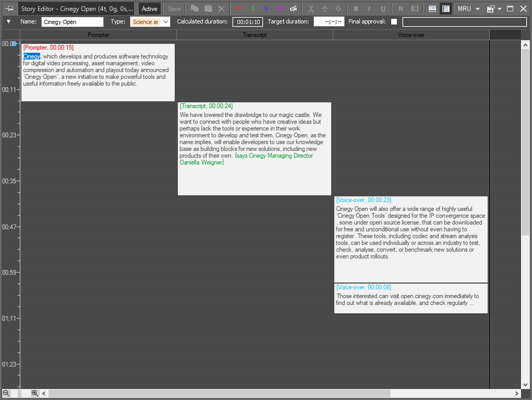Viewport: 532px width, 400px height.
Task: Insert a Voice-over section with blue V
Action: coord(267,9)
